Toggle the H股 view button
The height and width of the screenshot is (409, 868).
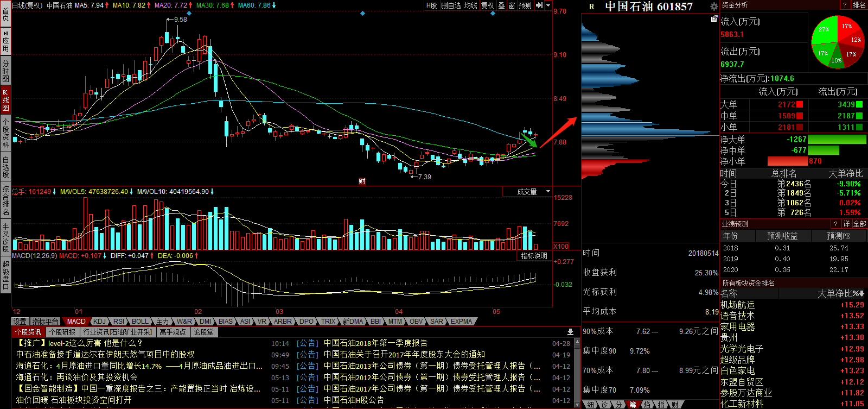[432, 5]
